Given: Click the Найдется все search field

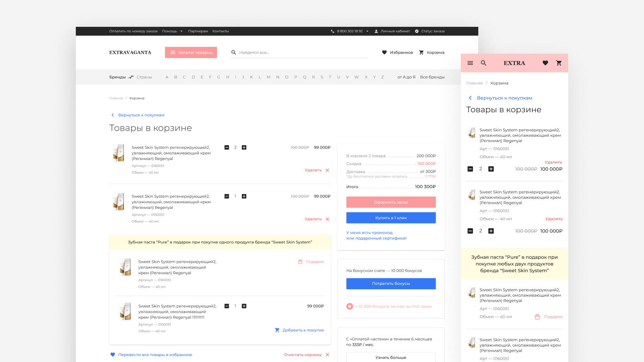Looking at the screenshot, I should (x=299, y=52).
